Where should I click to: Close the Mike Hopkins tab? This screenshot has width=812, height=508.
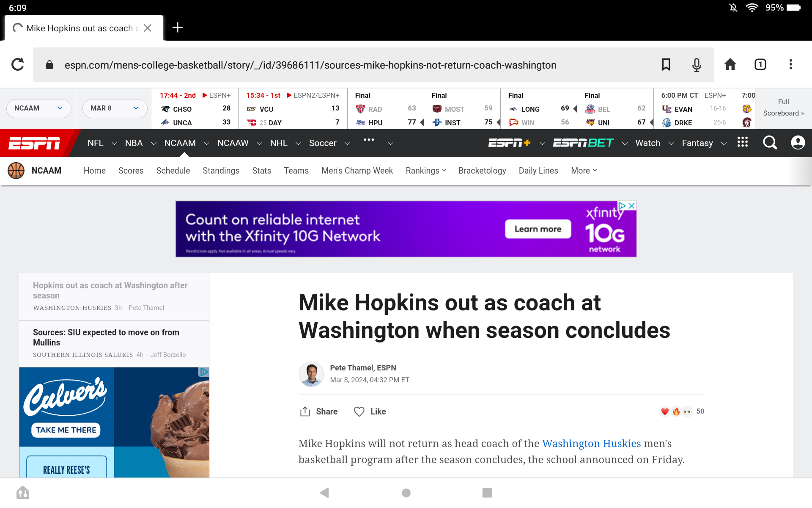[x=148, y=28]
